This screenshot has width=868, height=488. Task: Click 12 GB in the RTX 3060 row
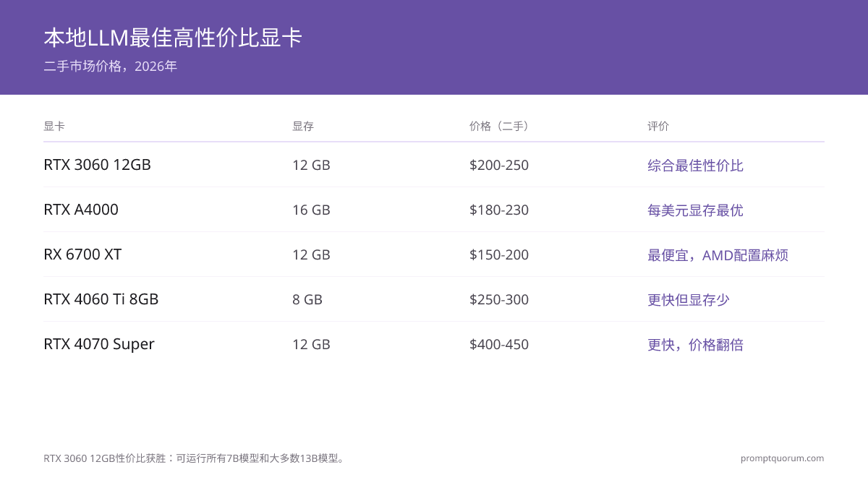point(311,165)
